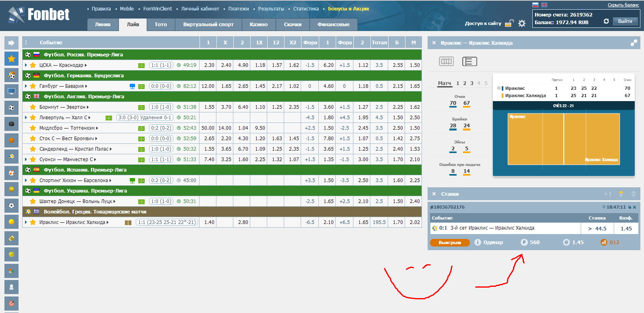Open the Тото tab
Screen dimensions: 644x313
(x=161, y=25)
